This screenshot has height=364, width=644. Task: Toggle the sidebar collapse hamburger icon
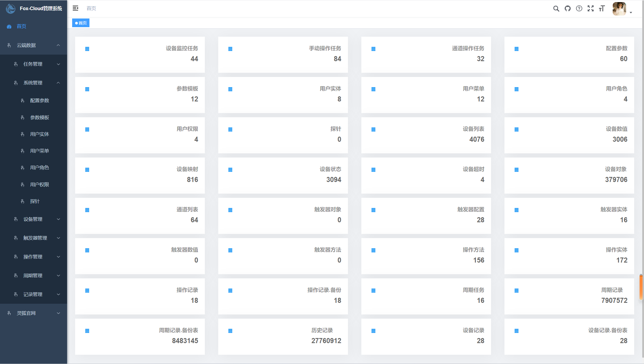coord(75,8)
